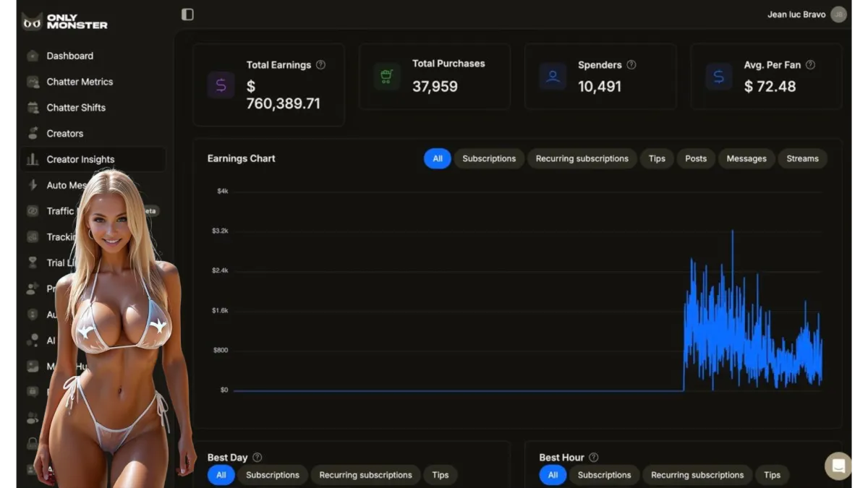Click the Dashboard icon in sidebar
The height and width of the screenshot is (488, 868).
(33, 56)
